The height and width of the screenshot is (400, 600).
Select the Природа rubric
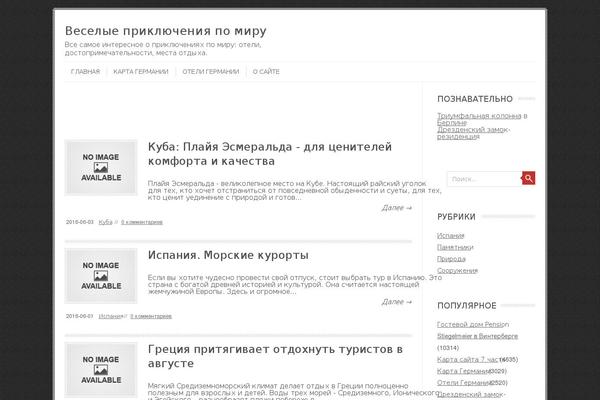point(451,259)
